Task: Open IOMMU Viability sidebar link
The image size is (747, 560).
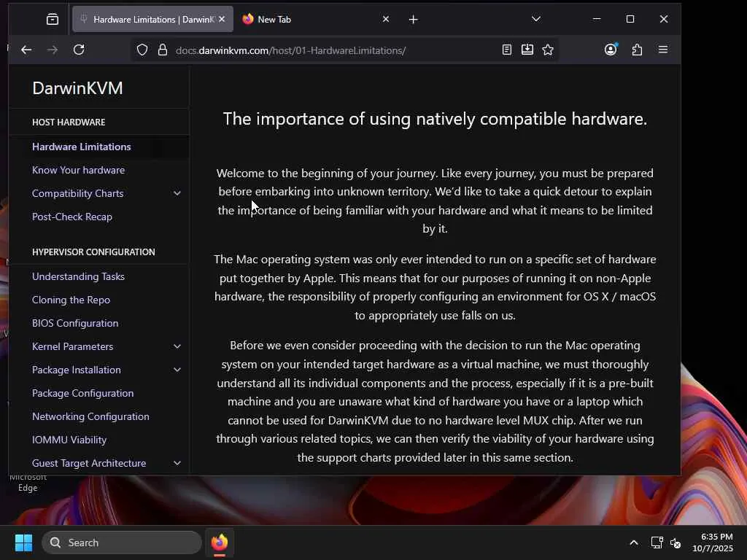Action: [x=69, y=440]
